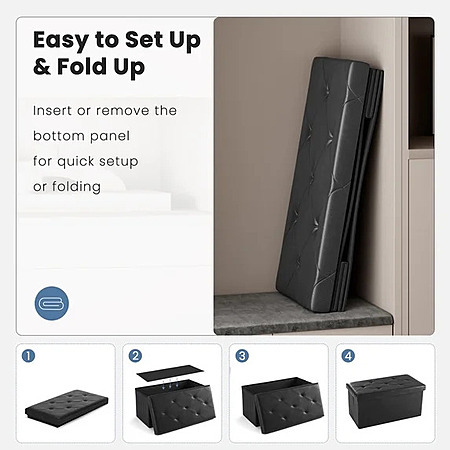Click the '& Fold Up' heading line
Image resolution: width=450 pixels, height=450 pixels.
coord(89,67)
